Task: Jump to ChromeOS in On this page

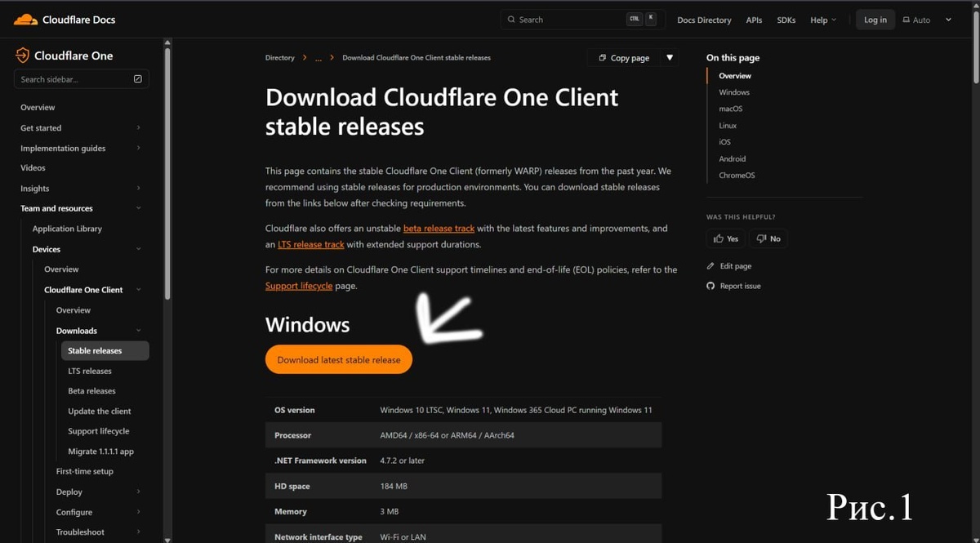Action: (x=737, y=176)
